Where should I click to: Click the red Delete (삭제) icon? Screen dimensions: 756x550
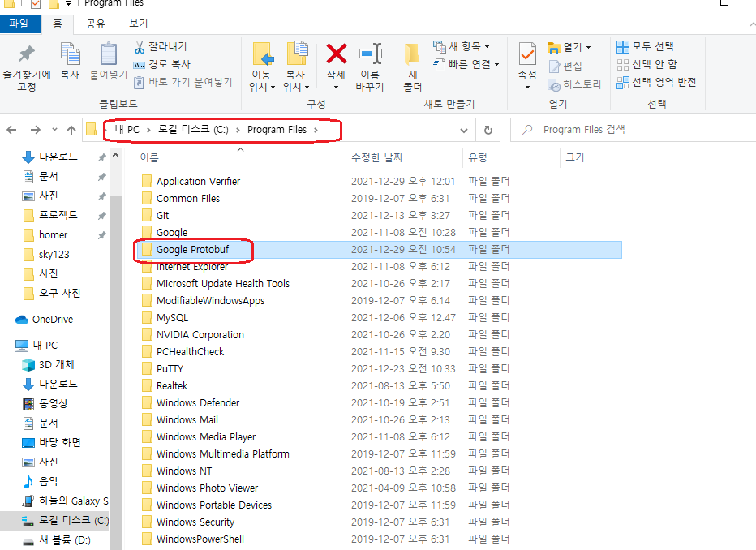pyautogui.click(x=336, y=54)
